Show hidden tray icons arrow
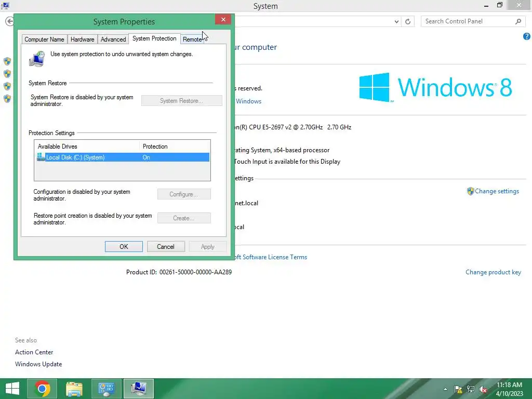The width and height of the screenshot is (532, 399). pyautogui.click(x=445, y=389)
